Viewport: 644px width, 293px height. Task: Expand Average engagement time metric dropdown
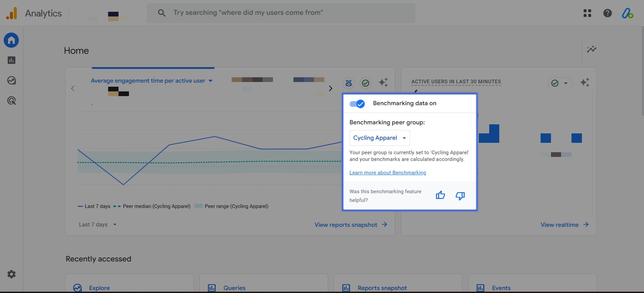pos(151,81)
